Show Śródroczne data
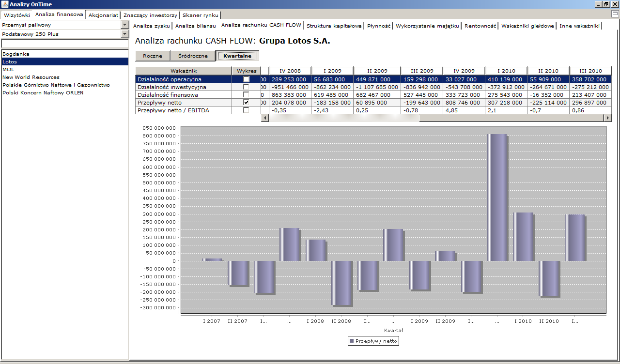 (193, 56)
